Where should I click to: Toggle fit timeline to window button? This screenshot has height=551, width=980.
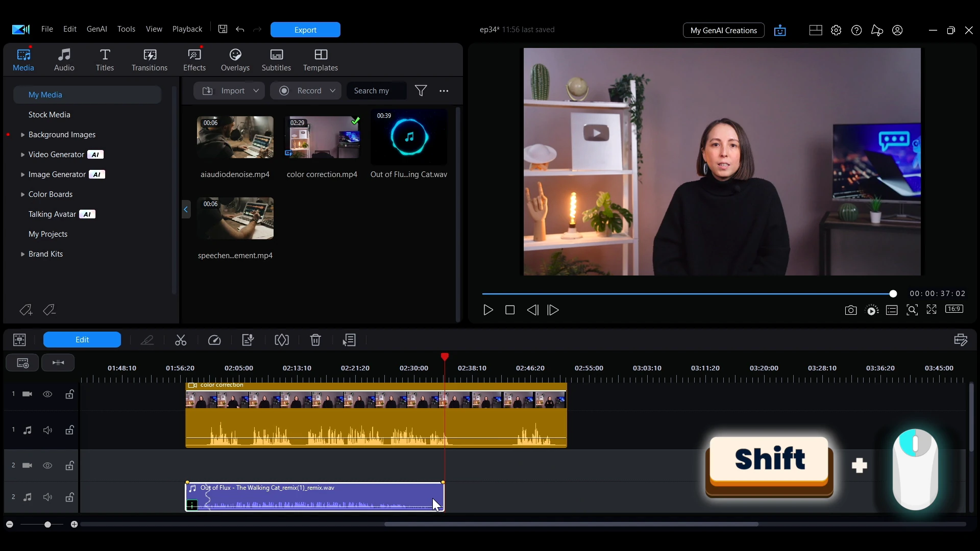coord(58,363)
